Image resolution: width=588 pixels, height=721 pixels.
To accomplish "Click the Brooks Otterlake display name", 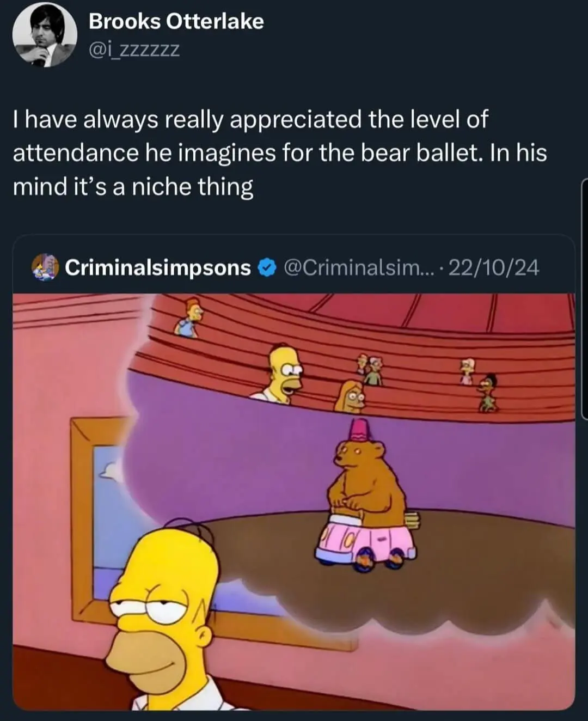I will tap(176, 21).
